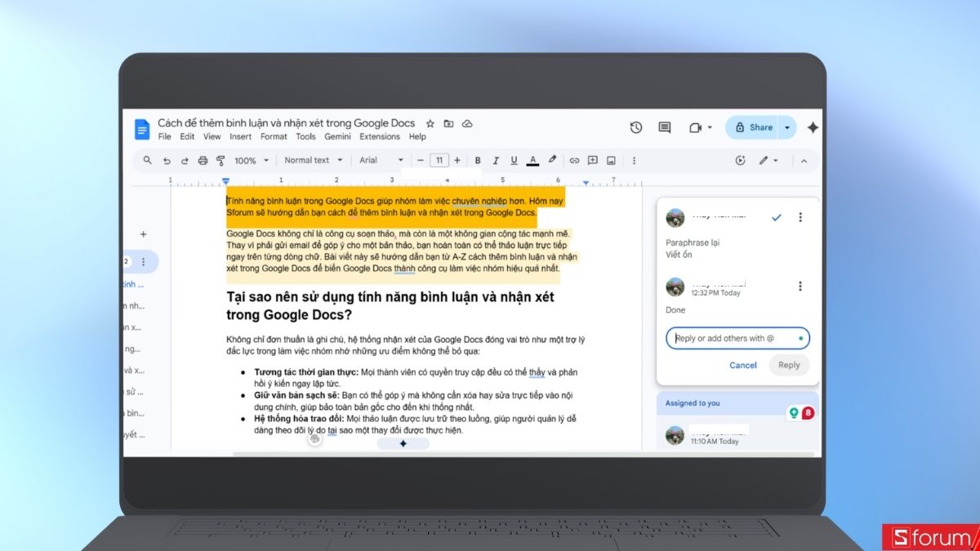Focus the Reply or add others field
The image size is (980, 551).
pyautogui.click(x=737, y=338)
